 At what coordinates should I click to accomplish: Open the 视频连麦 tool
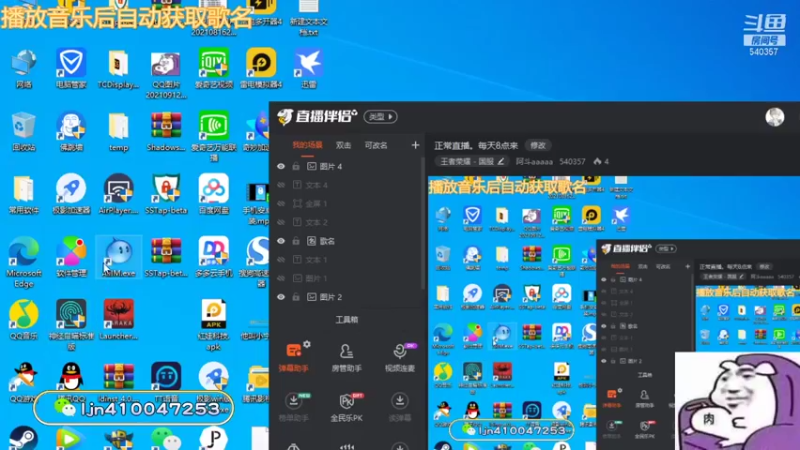399,357
